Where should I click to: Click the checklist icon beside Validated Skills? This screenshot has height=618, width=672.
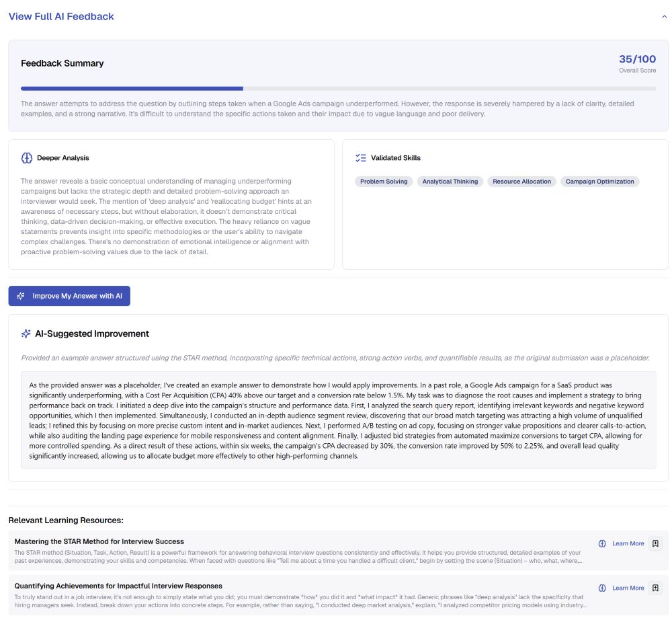coord(361,158)
